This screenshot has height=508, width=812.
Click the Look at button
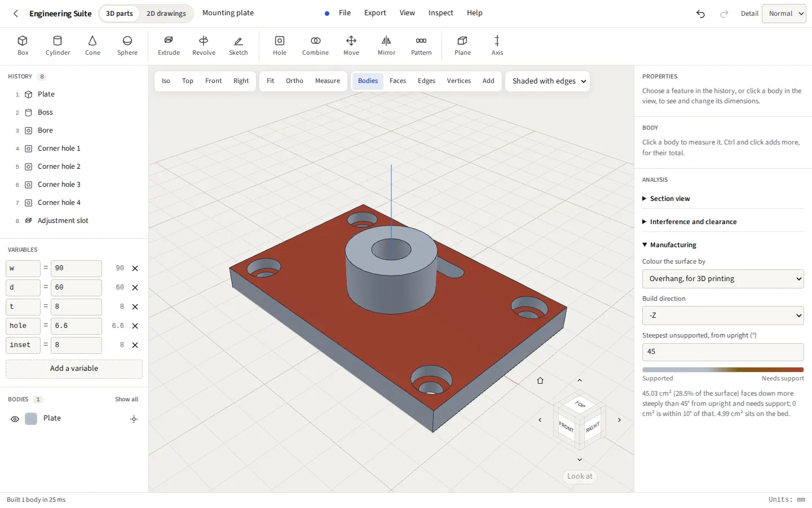[x=580, y=476]
